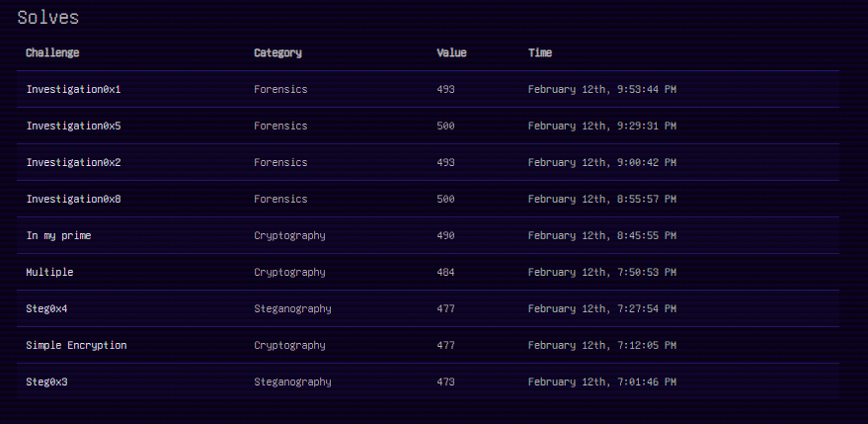This screenshot has width=868, height=424.
Task: Open the Investigation0x1 challenge link
Action: [73, 90]
